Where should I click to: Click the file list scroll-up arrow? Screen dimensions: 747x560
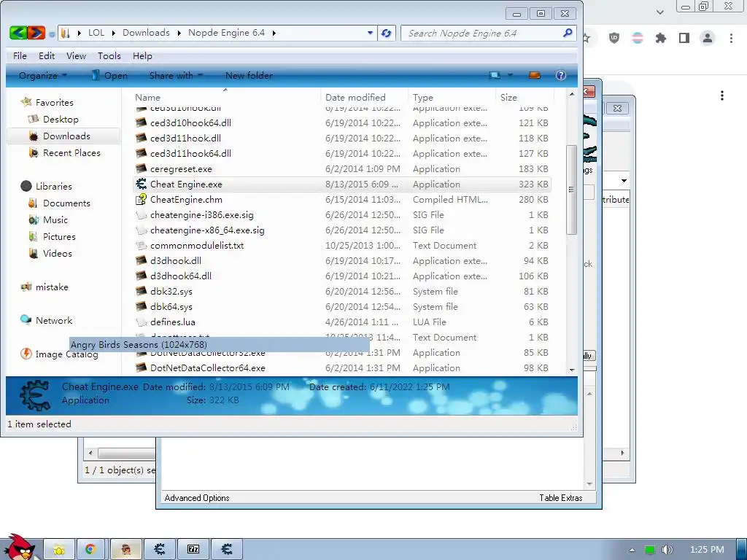click(x=572, y=94)
